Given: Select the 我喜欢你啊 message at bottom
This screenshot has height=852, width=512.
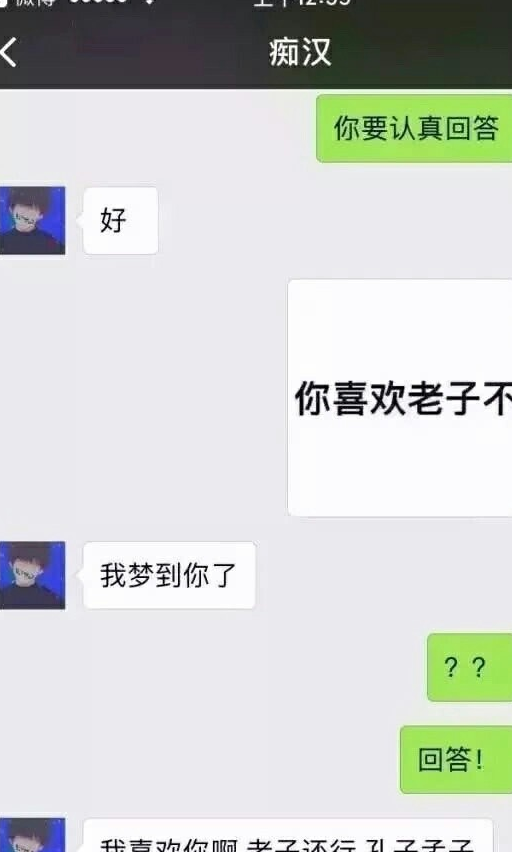Looking at the screenshot, I should [288, 835].
